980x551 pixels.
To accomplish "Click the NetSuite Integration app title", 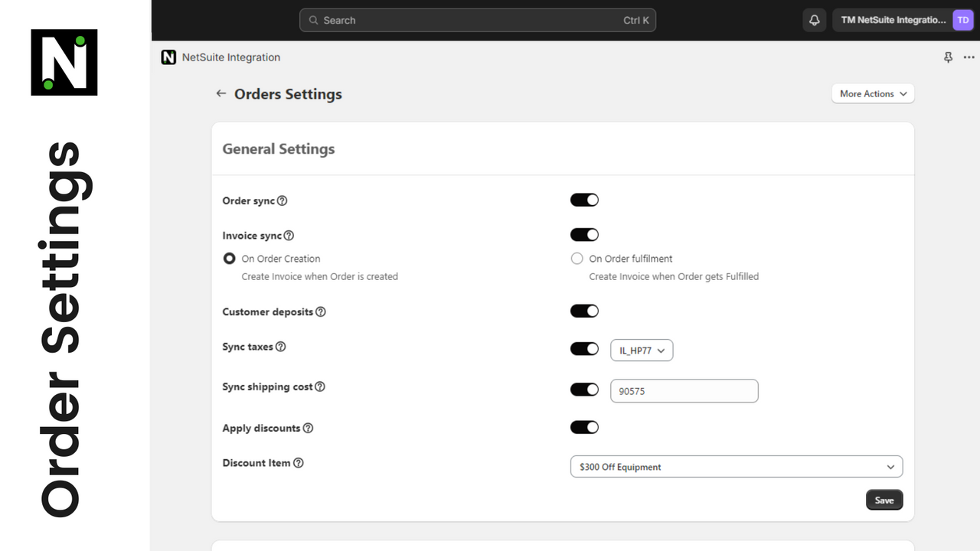I will pyautogui.click(x=231, y=57).
